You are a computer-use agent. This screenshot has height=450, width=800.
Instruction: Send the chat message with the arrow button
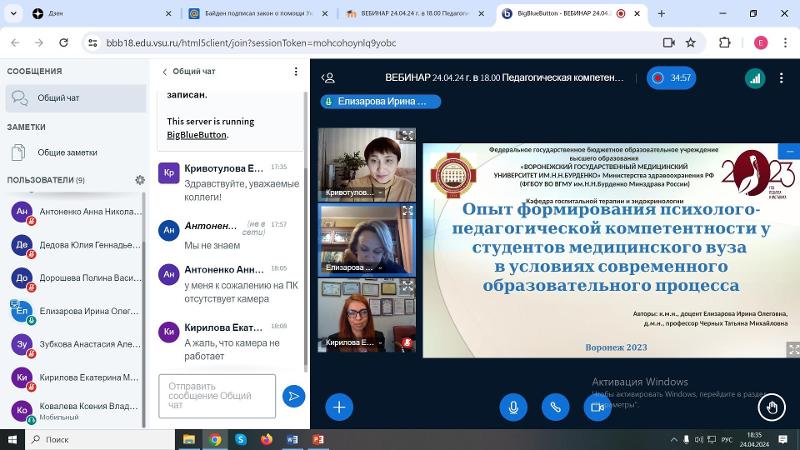pyautogui.click(x=293, y=396)
